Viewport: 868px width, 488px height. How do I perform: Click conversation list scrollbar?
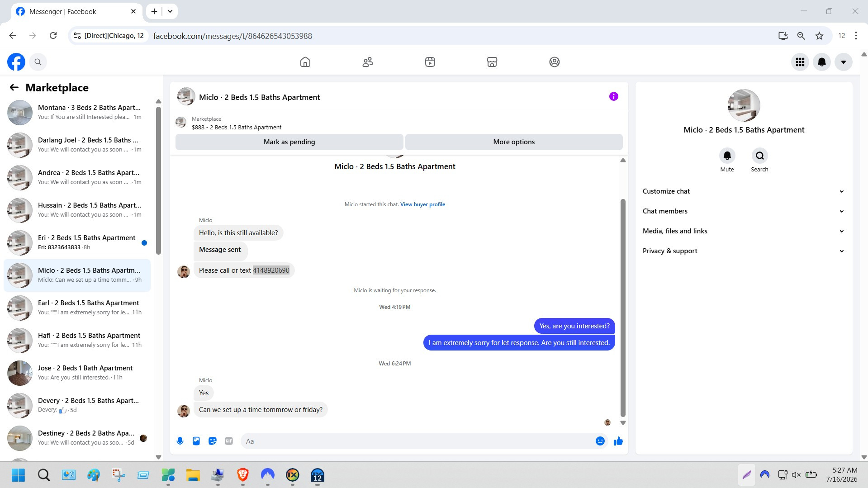click(158, 180)
